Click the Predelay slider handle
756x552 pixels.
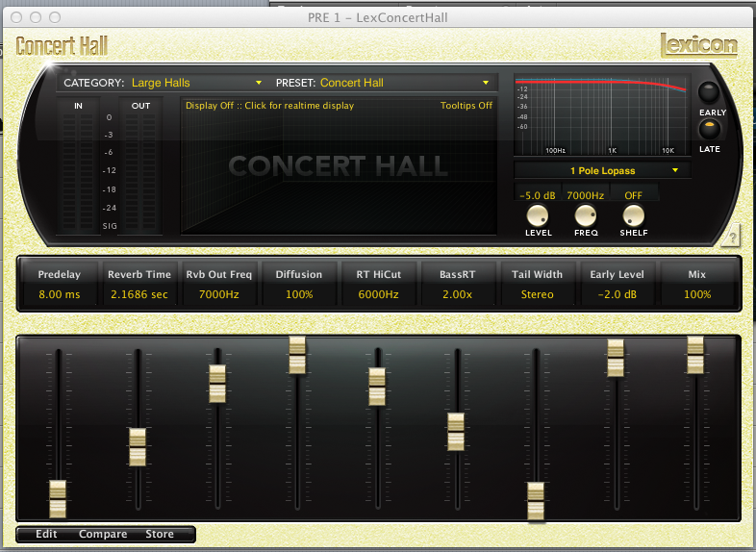coord(58,499)
